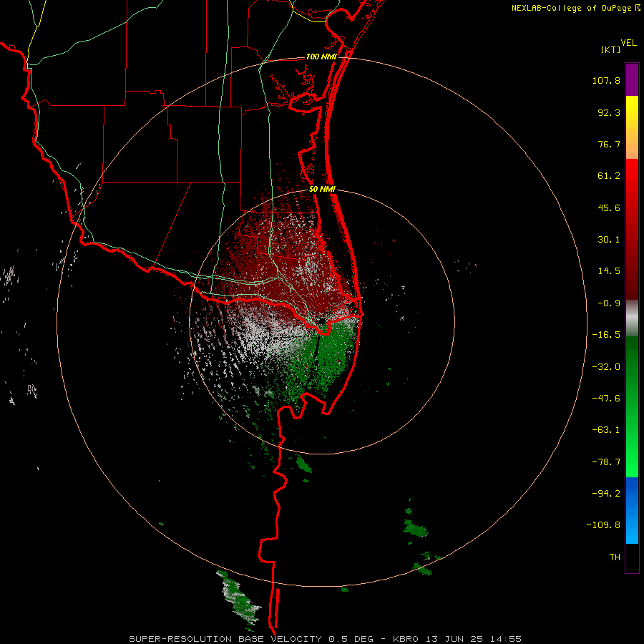Click the NEXLAB-College of DuPage watermark text
This screenshot has width=644, height=644.
(x=572, y=8)
